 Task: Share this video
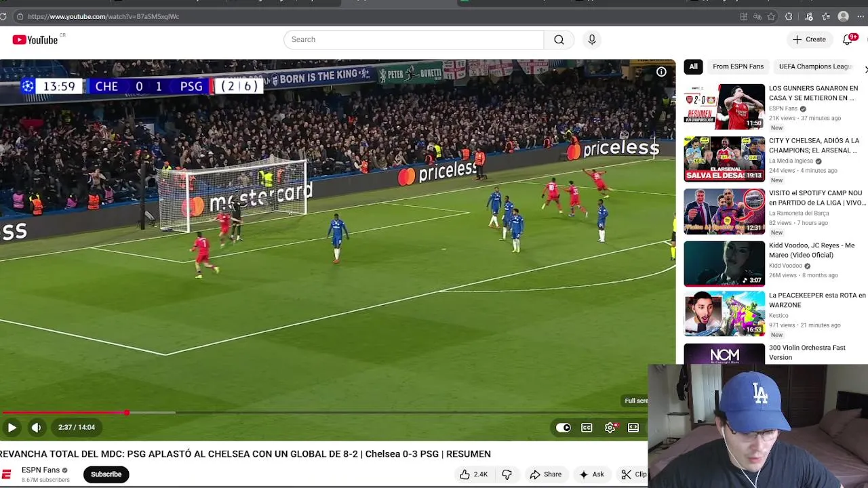[x=545, y=474]
